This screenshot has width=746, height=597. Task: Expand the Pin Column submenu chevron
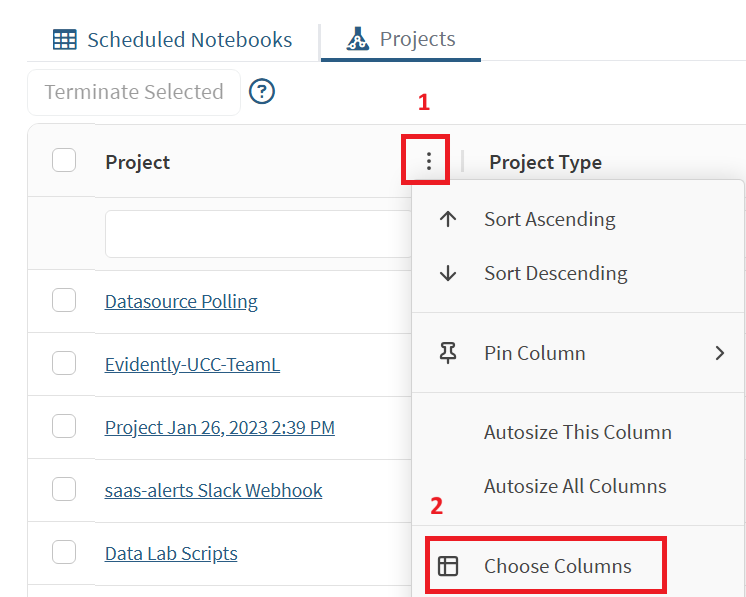click(719, 353)
